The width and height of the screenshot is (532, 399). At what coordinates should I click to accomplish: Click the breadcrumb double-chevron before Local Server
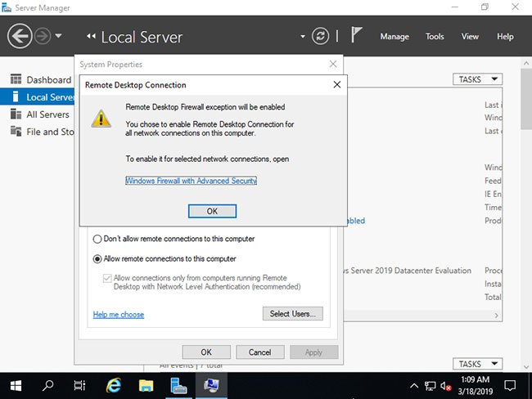91,36
